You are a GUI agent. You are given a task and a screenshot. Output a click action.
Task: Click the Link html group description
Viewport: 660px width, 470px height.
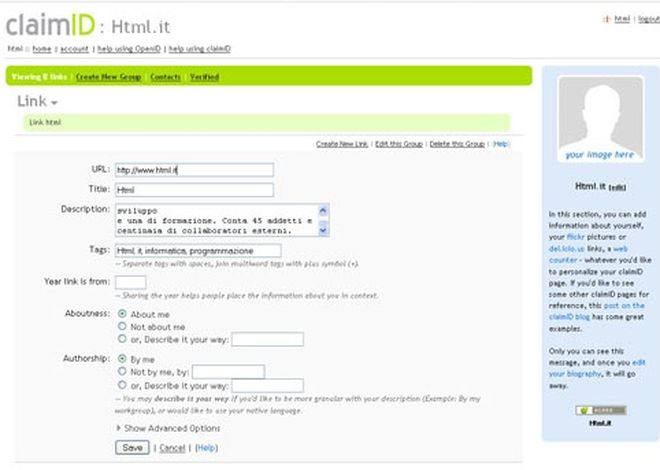click(x=266, y=122)
